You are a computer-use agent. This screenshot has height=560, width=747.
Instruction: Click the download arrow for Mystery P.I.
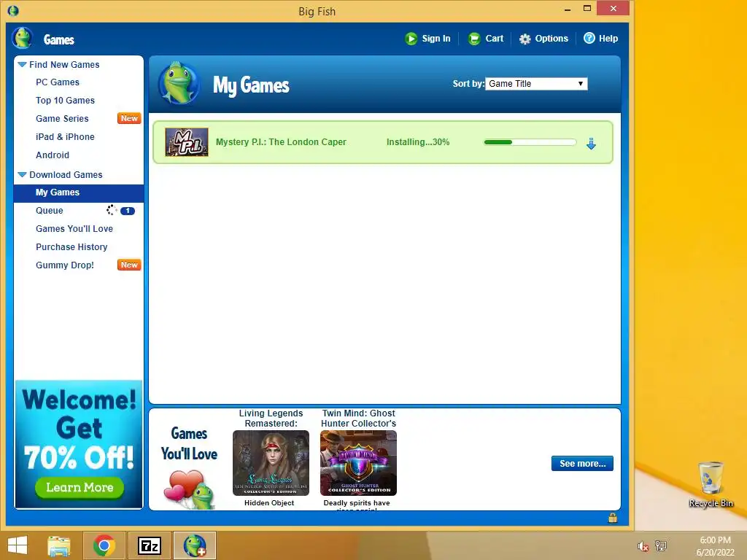[591, 144]
